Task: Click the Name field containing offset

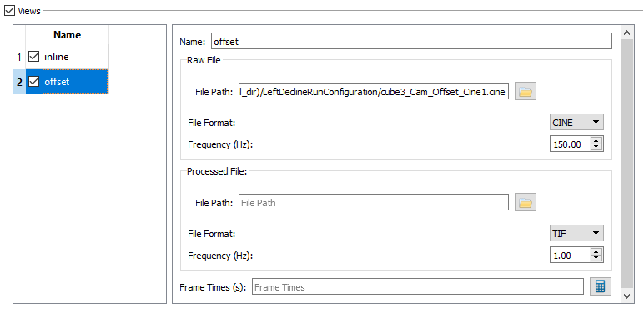Action: click(x=411, y=42)
